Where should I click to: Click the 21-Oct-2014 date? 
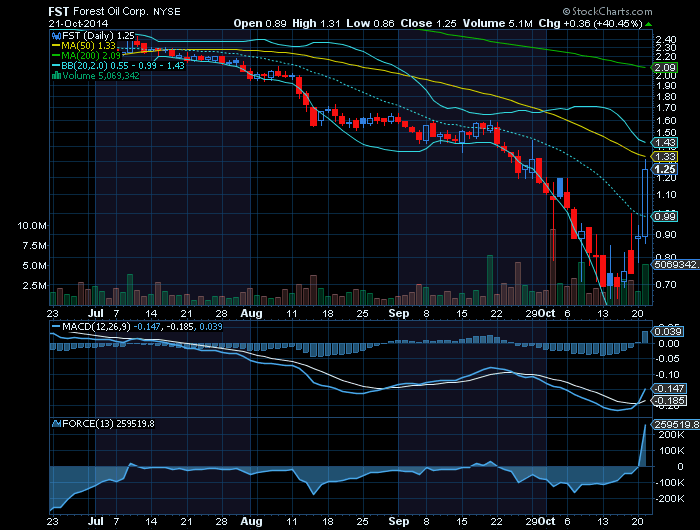(x=79, y=24)
